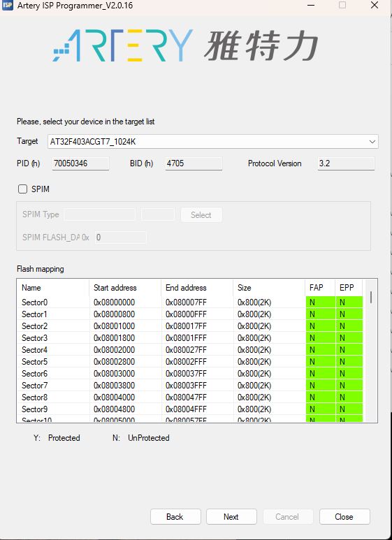Viewport: 392px width, 540px height.
Task: Go Back to the previous page
Action: coord(175,516)
